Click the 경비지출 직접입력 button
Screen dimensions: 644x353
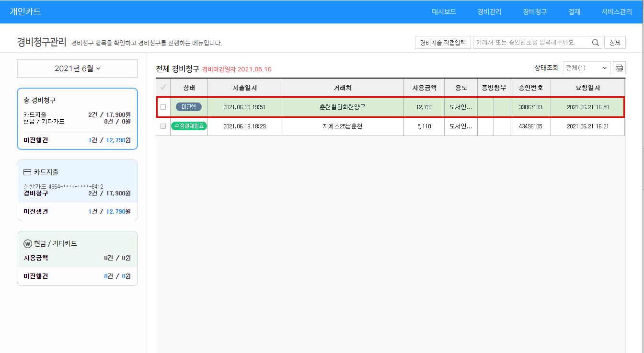pyautogui.click(x=443, y=43)
